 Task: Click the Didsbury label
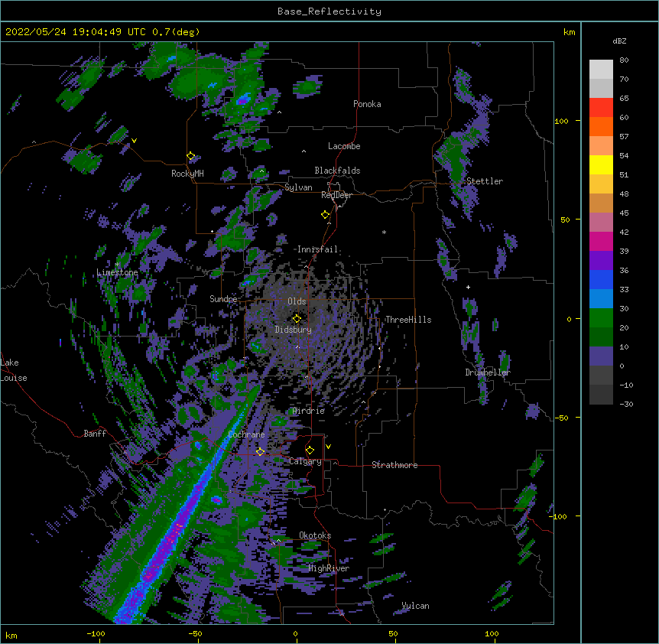[294, 330]
